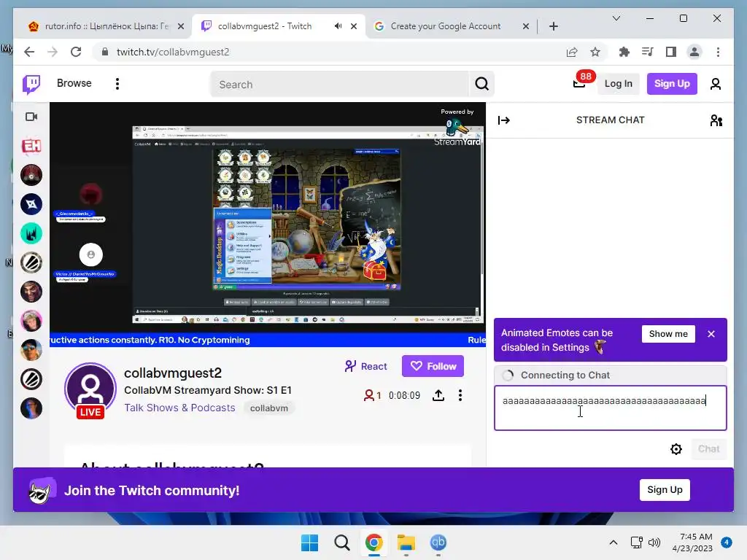
Task: Open the Chrome extensions puzzle icon
Action: click(624, 52)
